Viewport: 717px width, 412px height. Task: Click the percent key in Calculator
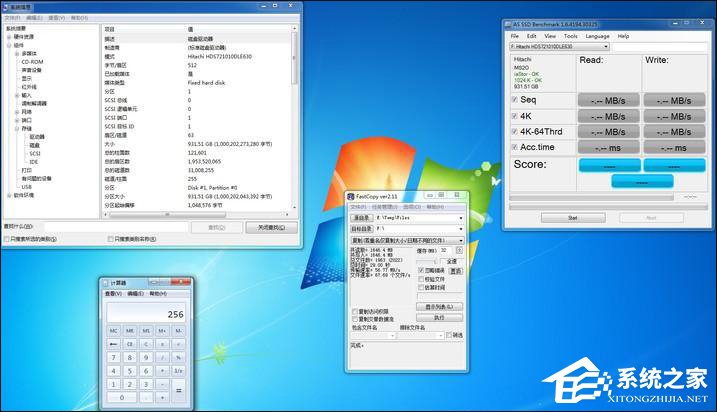pos(179,357)
